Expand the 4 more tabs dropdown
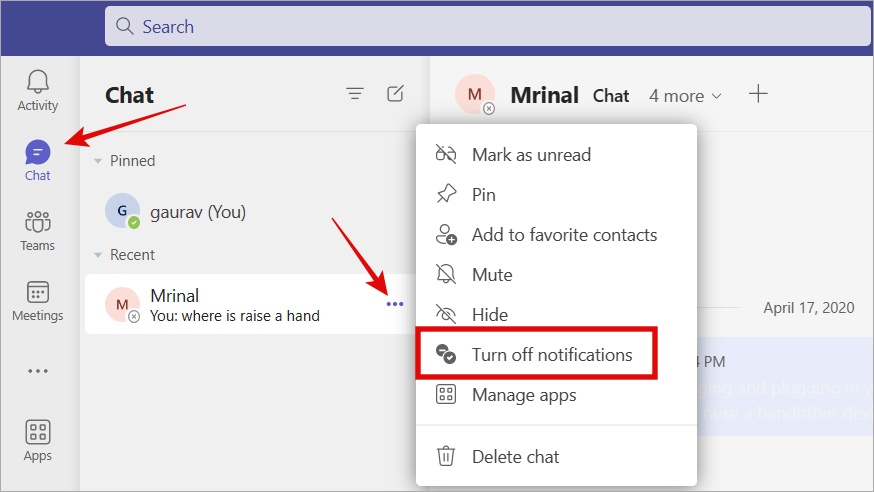This screenshot has height=492, width=874. pos(685,96)
